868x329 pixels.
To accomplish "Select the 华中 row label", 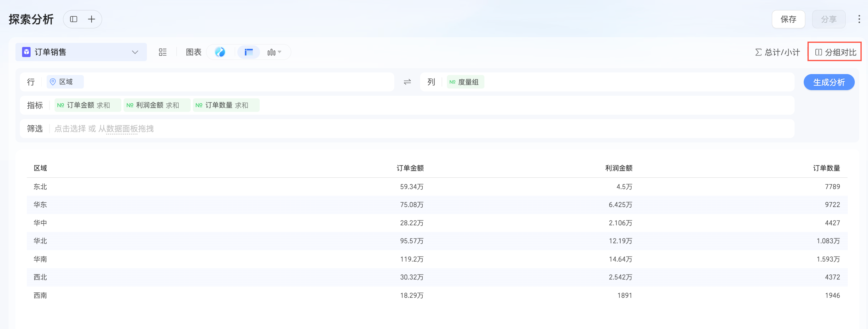I will [40, 223].
